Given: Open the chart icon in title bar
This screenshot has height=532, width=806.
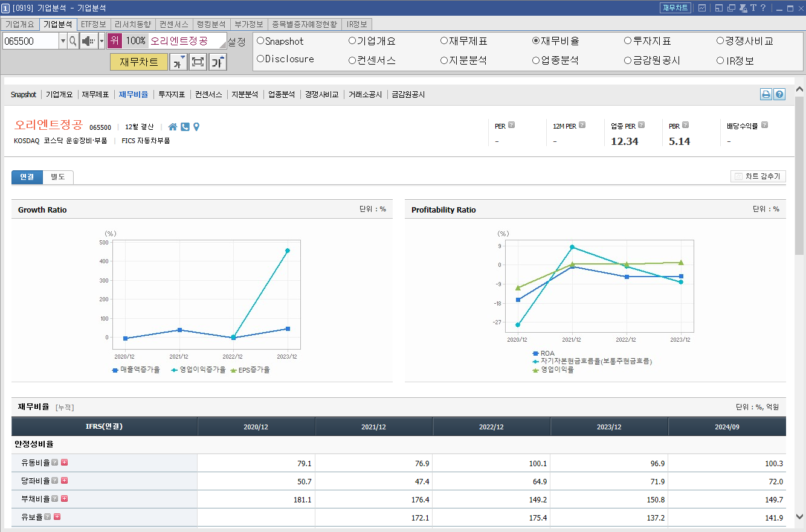Looking at the screenshot, I should (x=701, y=8).
